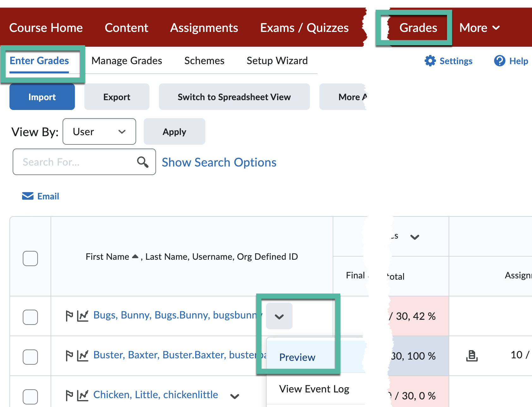The height and width of the screenshot is (407, 532).
Task: Click Show Search Options link
Action: click(x=219, y=162)
